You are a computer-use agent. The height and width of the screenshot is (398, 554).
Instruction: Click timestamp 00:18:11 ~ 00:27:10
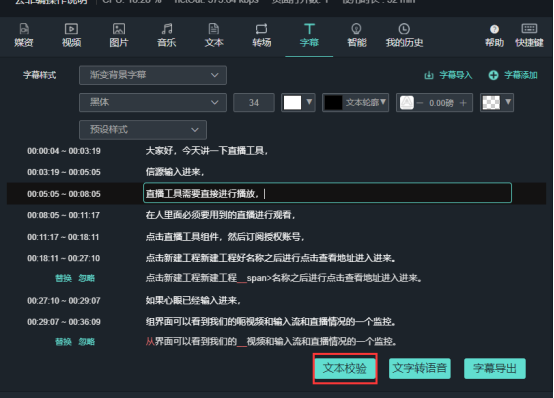tap(64, 258)
